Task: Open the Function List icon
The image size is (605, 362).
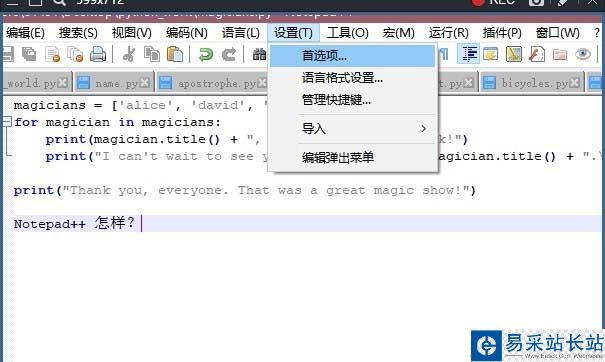Action: click(537, 54)
